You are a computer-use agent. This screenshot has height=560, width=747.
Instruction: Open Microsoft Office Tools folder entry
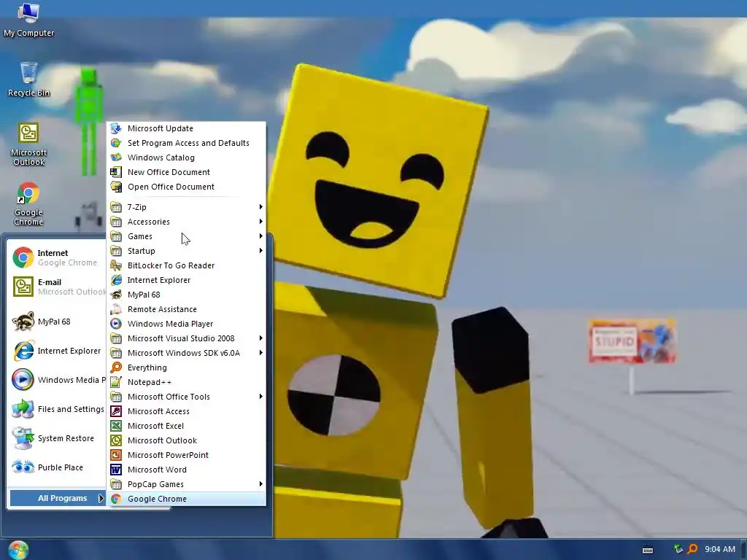click(186, 397)
